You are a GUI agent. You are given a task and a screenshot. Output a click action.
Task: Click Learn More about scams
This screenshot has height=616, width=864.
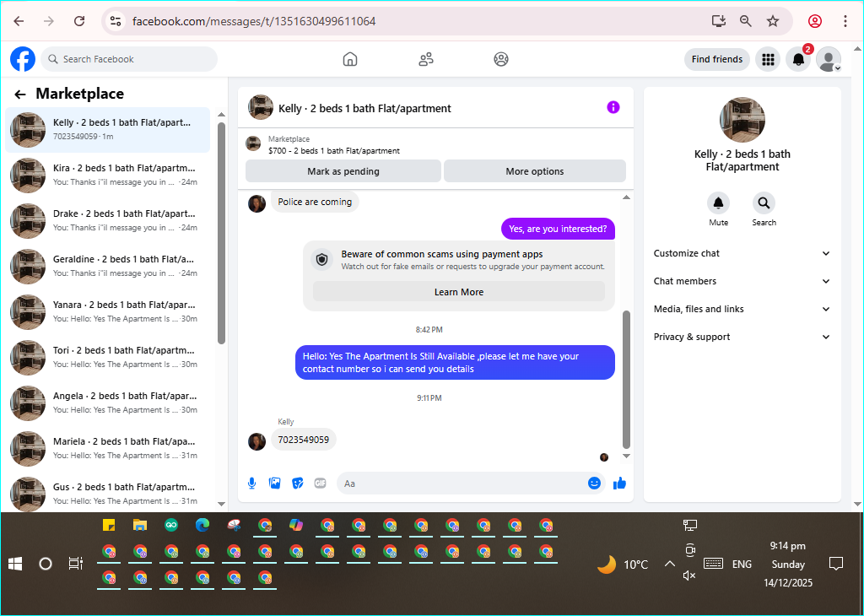point(459,292)
